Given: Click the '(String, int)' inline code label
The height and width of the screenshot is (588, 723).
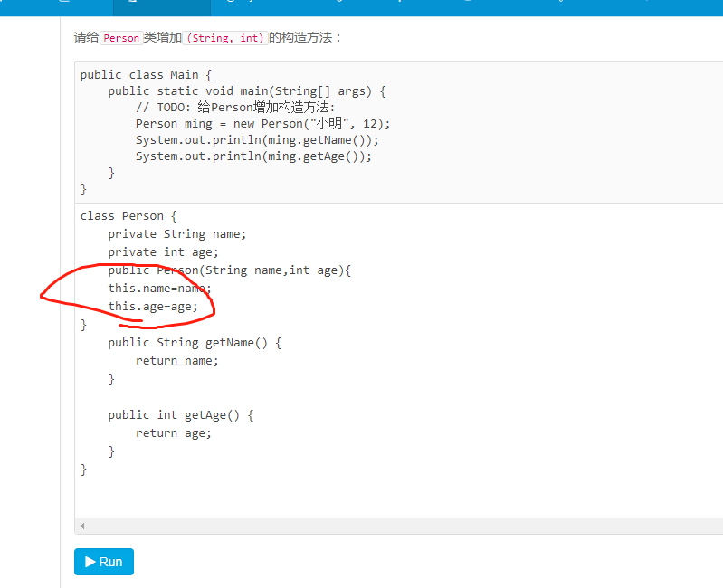Looking at the screenshot, I should [225, 38].
